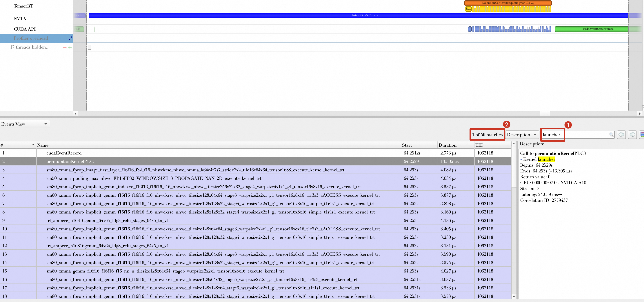This screenshot has width=644, height=302.
Task: Go to next search match arrow
Action: pyautogui.click(x=632, y=135)
